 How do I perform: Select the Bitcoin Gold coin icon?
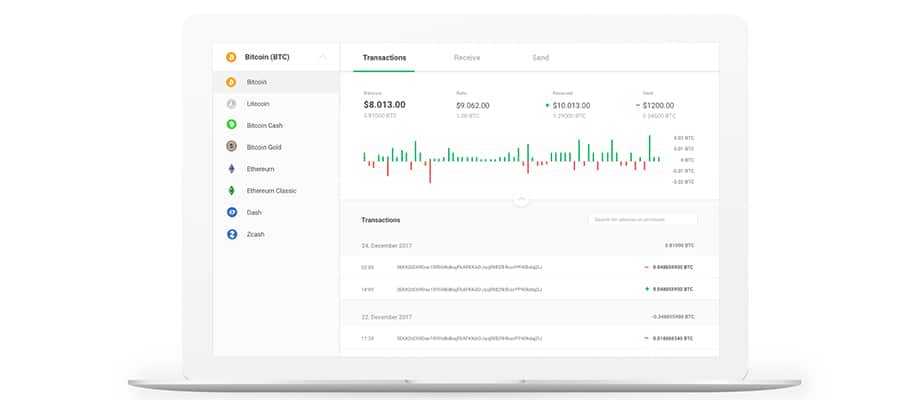point(231,146)
